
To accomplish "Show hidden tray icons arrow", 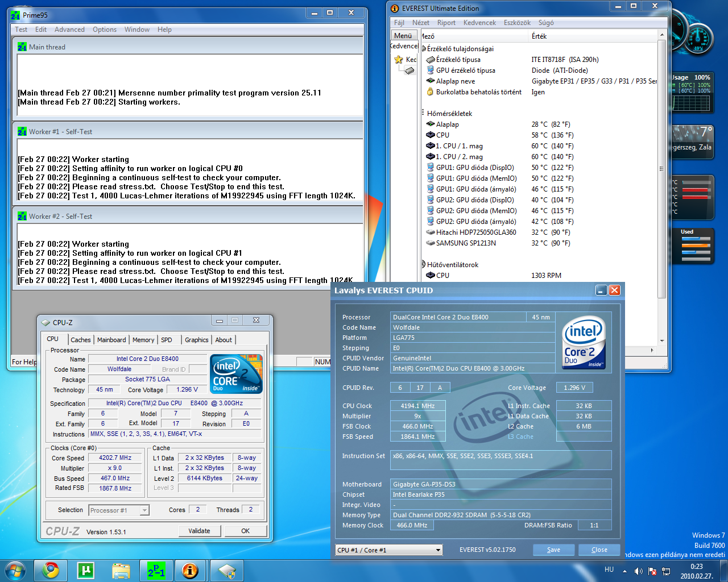I will pyautogui.click(x=624, y=571).
